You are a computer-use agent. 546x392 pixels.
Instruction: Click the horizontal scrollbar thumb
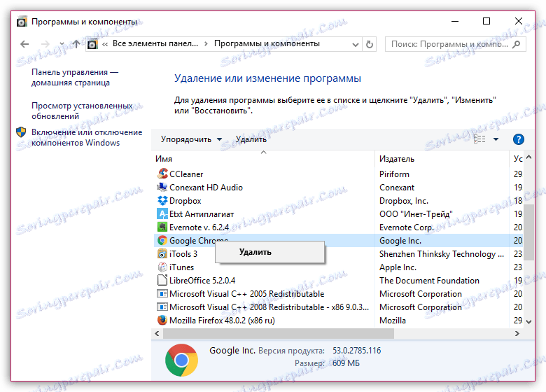click(x=279, y=333)
